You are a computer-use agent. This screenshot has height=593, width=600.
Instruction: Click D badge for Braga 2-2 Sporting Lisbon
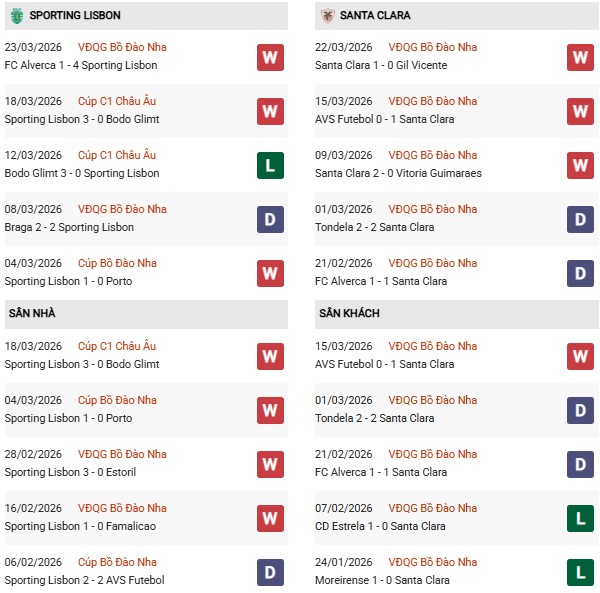269,219
